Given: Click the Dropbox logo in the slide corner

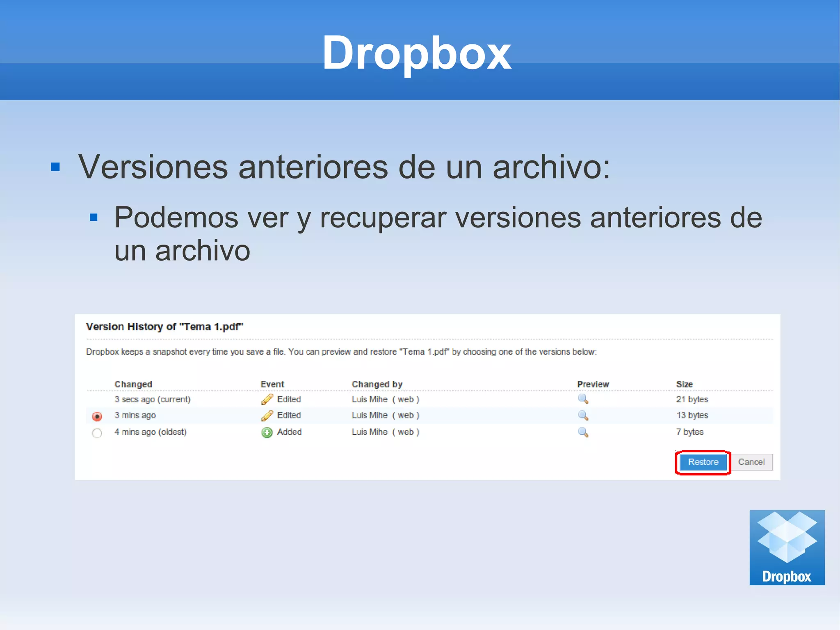Looking at the screenshot, I should point(787,548).
